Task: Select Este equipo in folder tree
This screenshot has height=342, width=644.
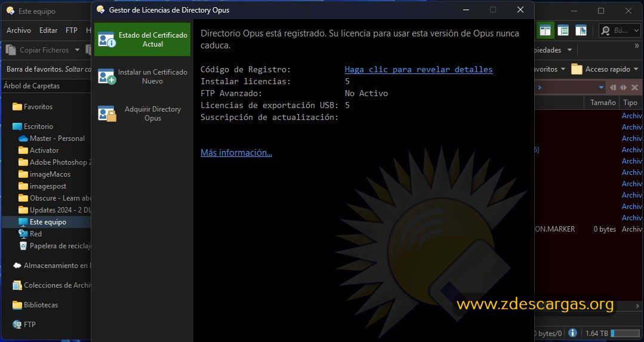Action: [48, 221]
